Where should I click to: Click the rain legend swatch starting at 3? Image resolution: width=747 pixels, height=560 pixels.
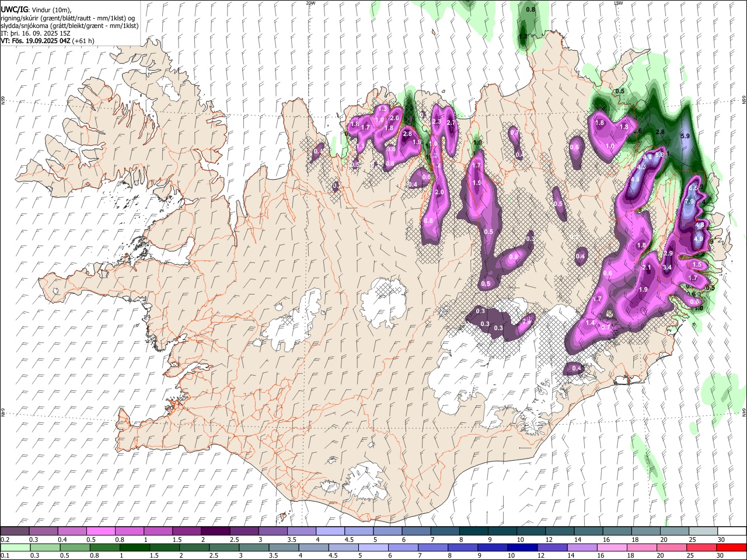click(x=253, y=547)
